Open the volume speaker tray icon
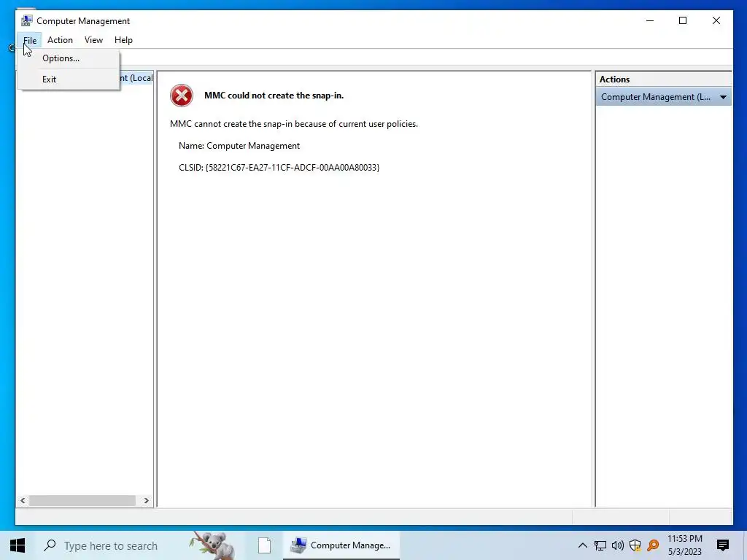747x560 pixels. tap(617, 545)
